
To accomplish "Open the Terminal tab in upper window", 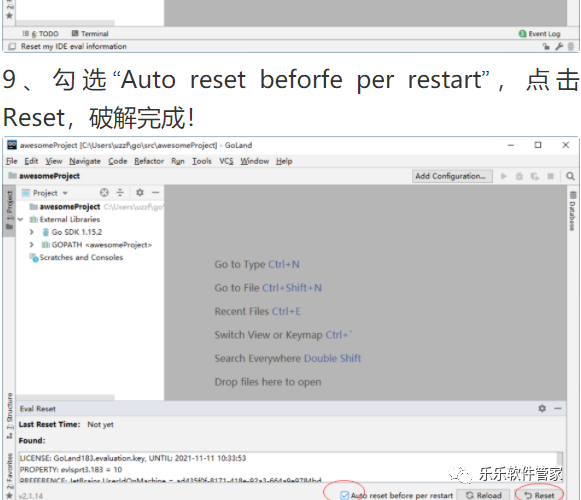I will pyautogui.click(x=90, y=34).
